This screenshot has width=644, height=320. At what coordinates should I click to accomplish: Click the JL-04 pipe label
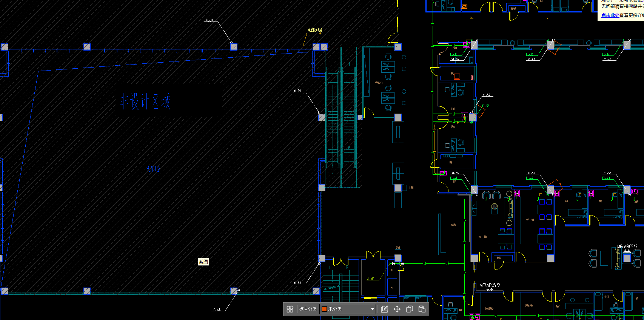coord(371,279)
